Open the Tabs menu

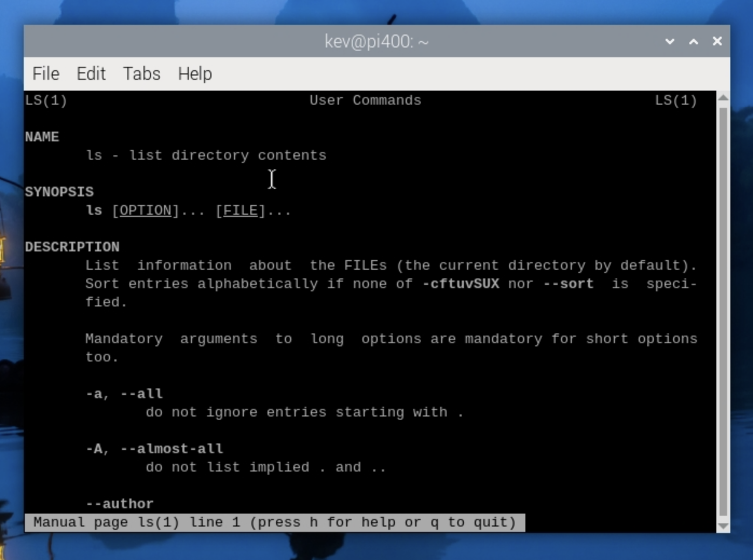pyautogui.click(x=141, y=73)
